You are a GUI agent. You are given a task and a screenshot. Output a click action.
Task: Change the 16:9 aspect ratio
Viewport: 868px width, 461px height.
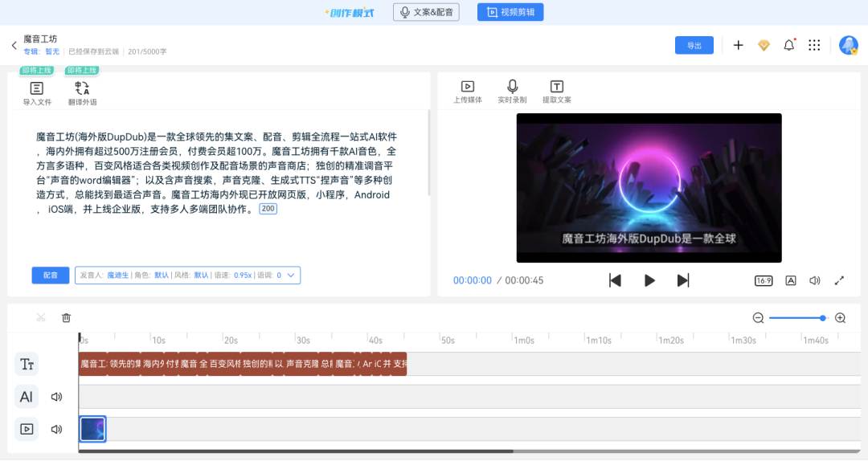[764, 280]
